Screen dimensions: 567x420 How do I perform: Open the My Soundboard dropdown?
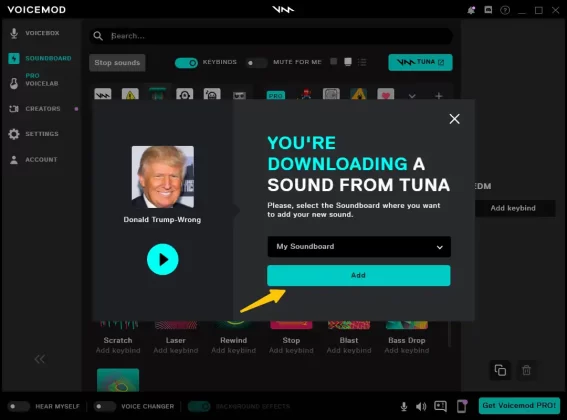(x=359, y=247)
